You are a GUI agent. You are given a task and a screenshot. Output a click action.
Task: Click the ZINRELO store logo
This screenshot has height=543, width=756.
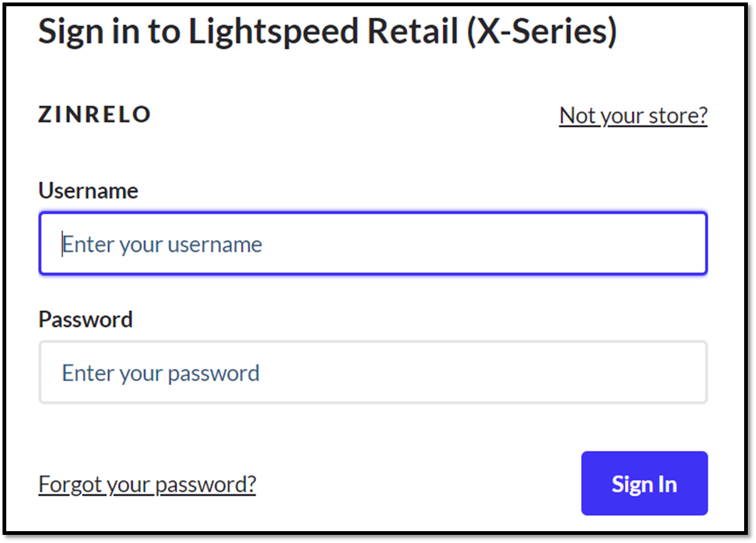tap(94, 115)
